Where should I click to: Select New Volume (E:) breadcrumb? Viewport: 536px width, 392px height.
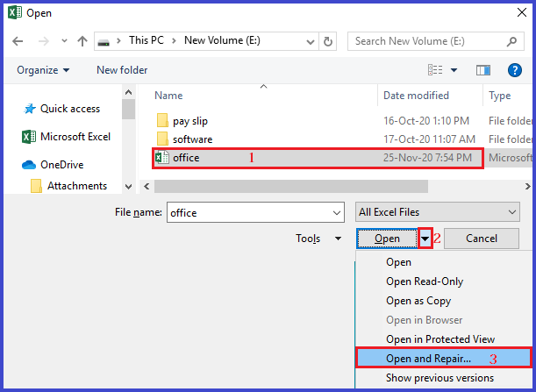pos(222,40)
